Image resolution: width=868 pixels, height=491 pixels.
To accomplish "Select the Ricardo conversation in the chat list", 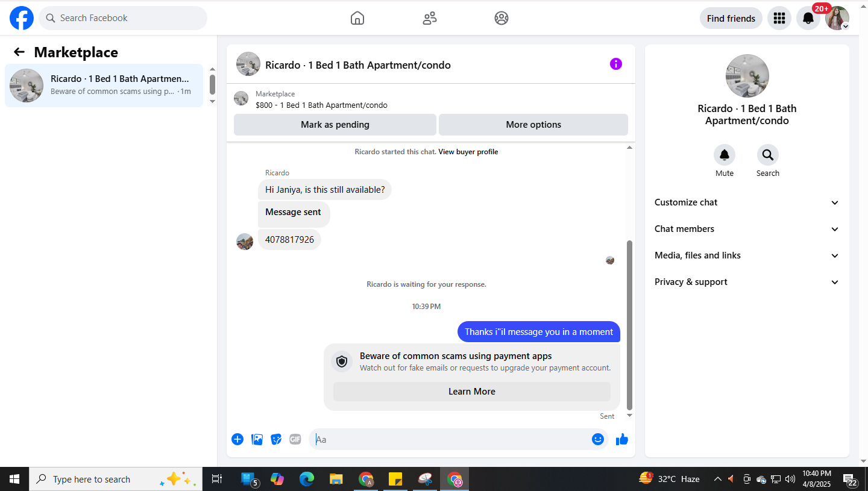I will 104,86.
